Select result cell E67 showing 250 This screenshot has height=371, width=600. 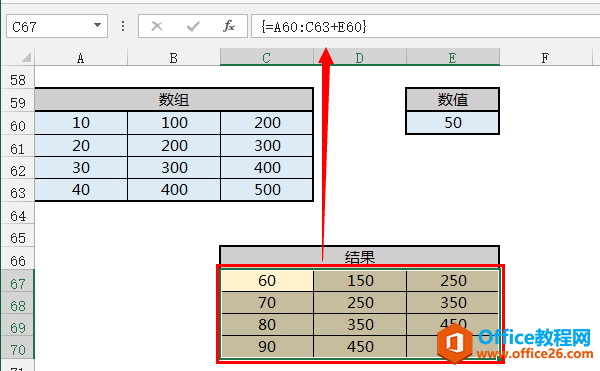[453, 281]
